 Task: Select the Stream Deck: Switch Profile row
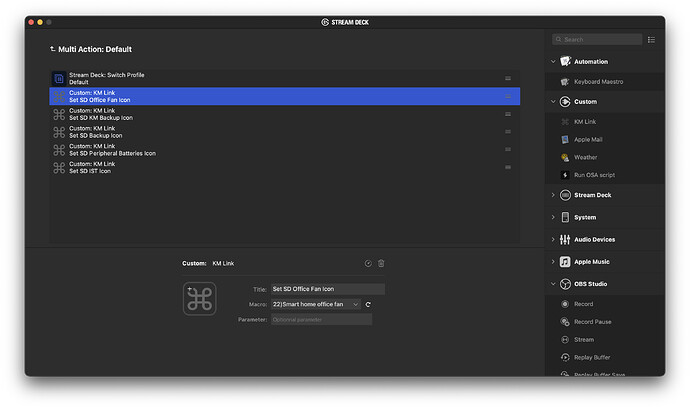(284, 78)
